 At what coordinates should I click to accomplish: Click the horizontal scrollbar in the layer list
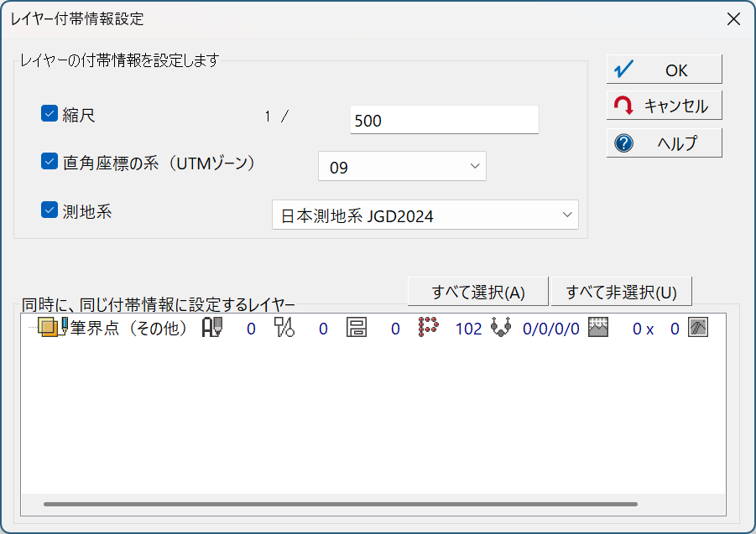coord(340,505)
